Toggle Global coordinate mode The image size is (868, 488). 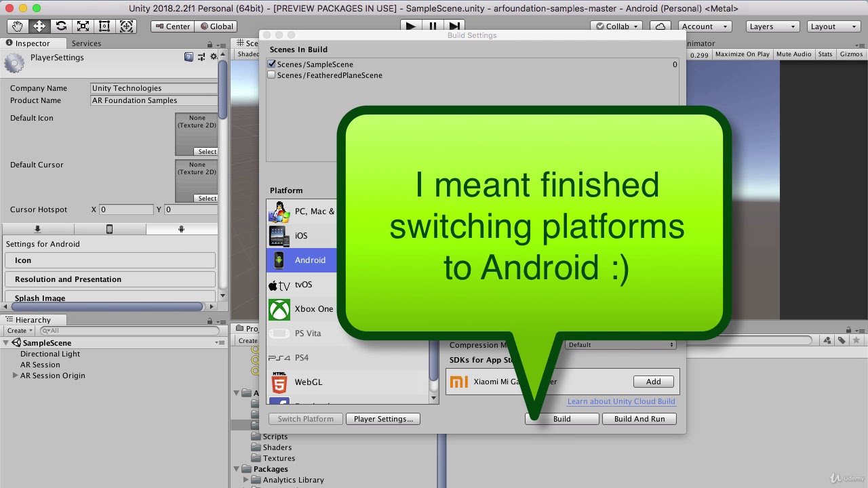tap(216, 26)
